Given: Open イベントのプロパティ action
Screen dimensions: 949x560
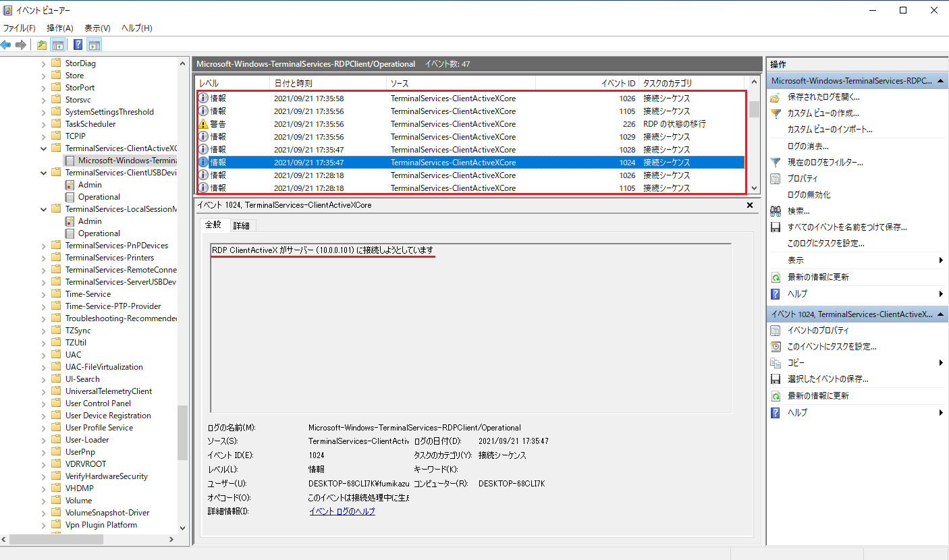Looking at the screenshot, I should (818, 331).
